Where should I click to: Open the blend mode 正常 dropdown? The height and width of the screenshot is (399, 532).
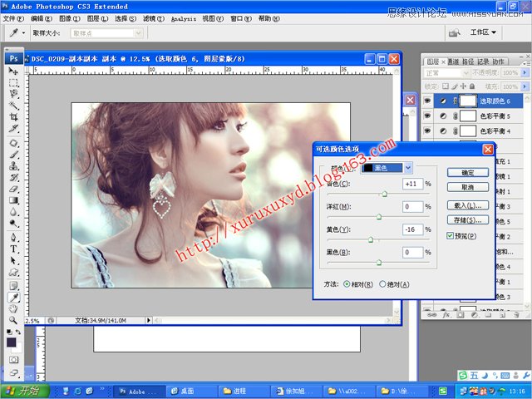pyautogui.click(x=446, y=73)
